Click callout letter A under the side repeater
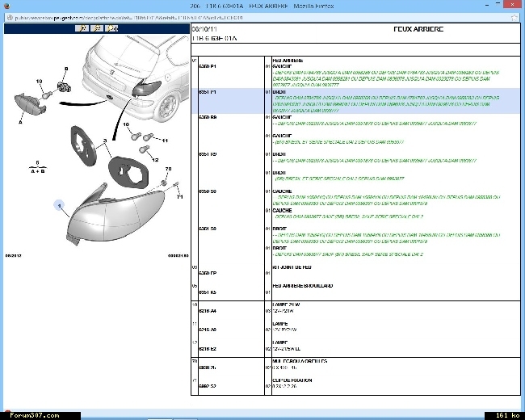525x420 pixels. pyautogui.click(x=20, y=122)
